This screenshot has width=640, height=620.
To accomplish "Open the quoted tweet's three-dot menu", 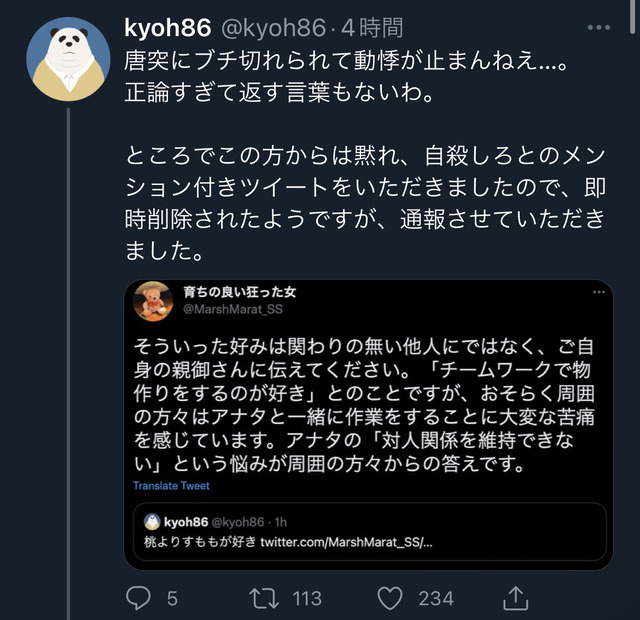I will click(x=599, y=292).
